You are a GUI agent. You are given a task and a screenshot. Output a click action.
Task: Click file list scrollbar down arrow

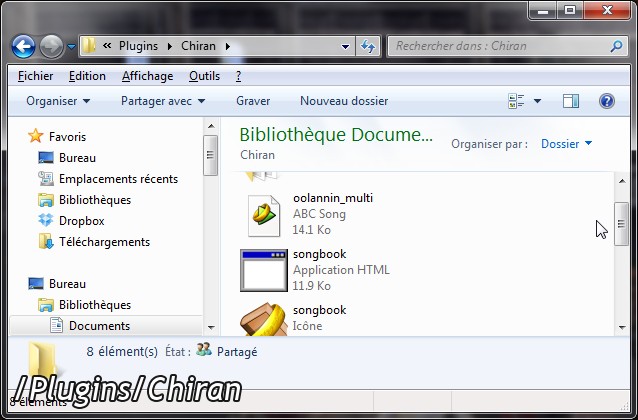[x=622, y=327]
